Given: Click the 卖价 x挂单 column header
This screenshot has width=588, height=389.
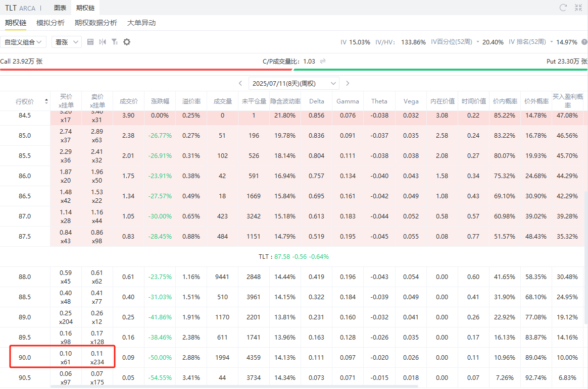Looking at the screenshot, I should tap(97, 101).
